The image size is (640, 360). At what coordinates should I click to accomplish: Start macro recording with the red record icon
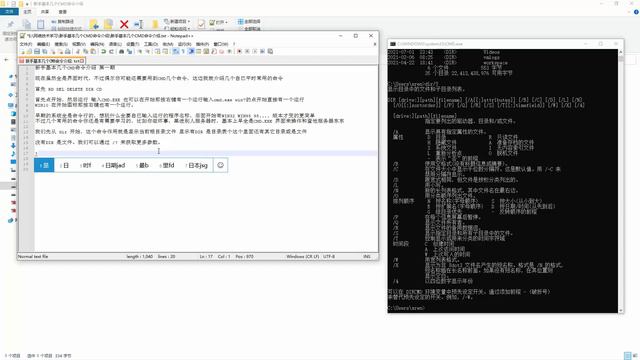(x=239, y=51)
